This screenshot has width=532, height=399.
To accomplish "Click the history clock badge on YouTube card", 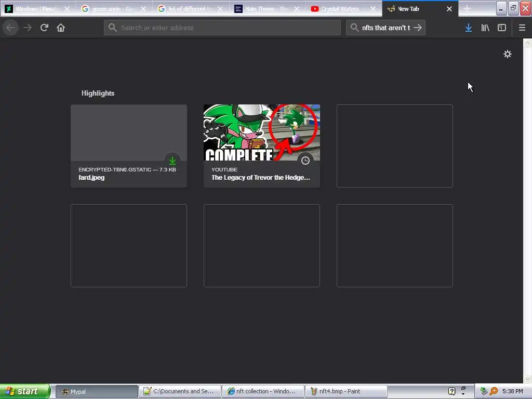I will coord(305,161).
